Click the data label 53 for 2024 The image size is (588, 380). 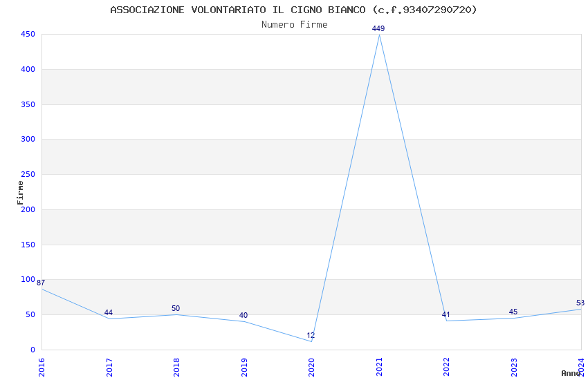pos(580,303)
